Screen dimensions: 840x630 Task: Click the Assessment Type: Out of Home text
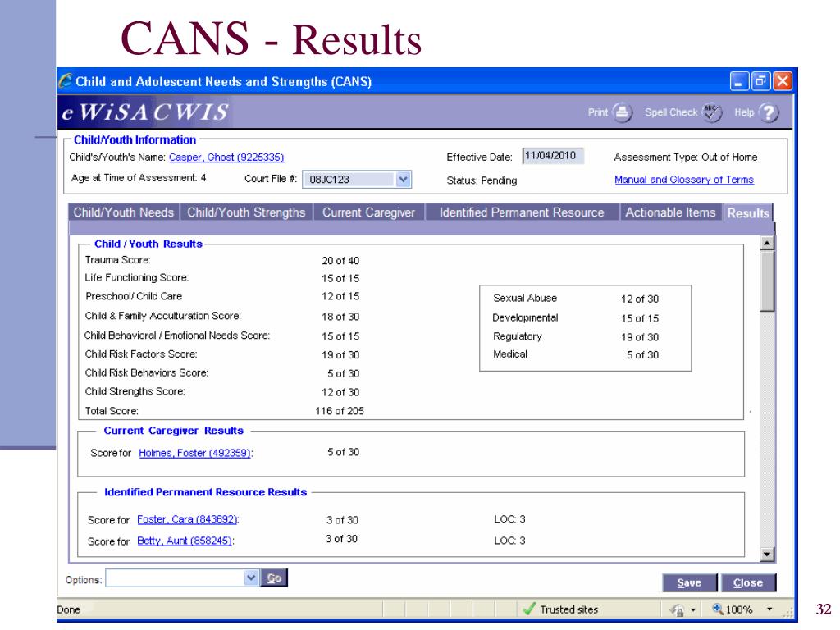point(686,157)
